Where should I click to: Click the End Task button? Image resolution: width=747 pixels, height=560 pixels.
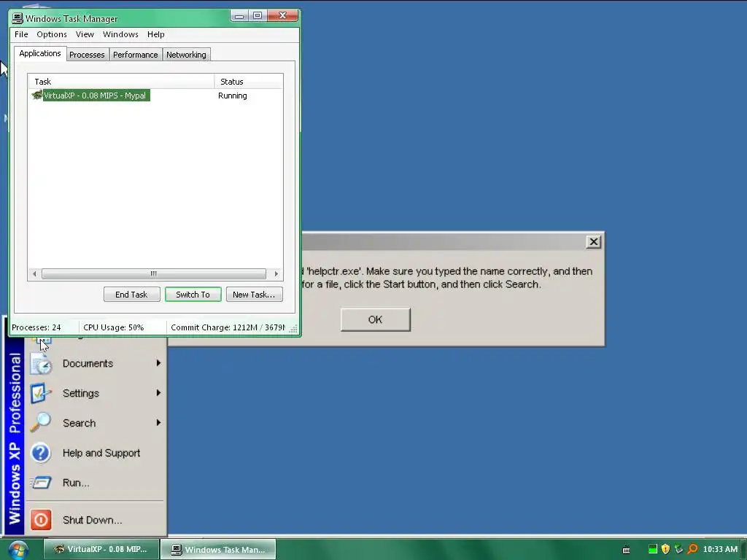pos(131,295)
